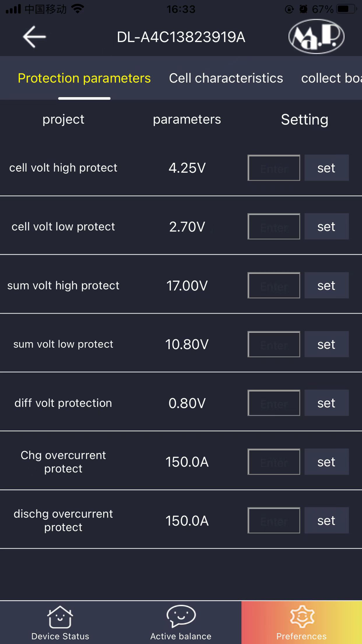Focus the cell volt high protect input
The width and height of the screenshot is (362, 644).
pos(274,168)
